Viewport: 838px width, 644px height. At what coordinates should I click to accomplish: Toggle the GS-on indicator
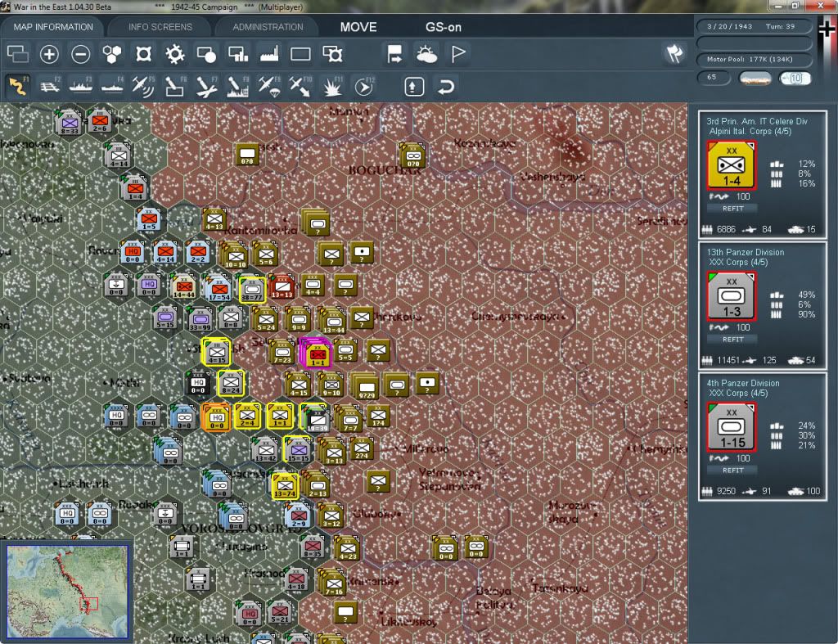(x=443, y=27)
